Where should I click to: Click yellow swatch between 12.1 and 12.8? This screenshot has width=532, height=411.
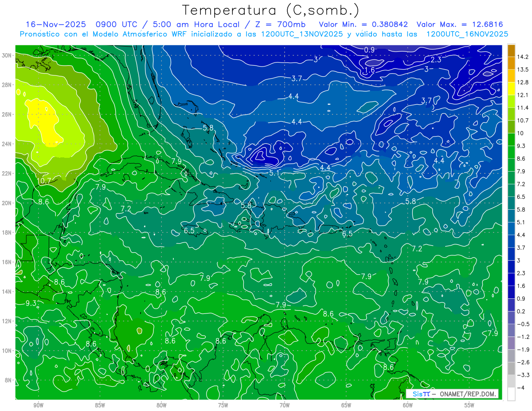pos(511,88)
